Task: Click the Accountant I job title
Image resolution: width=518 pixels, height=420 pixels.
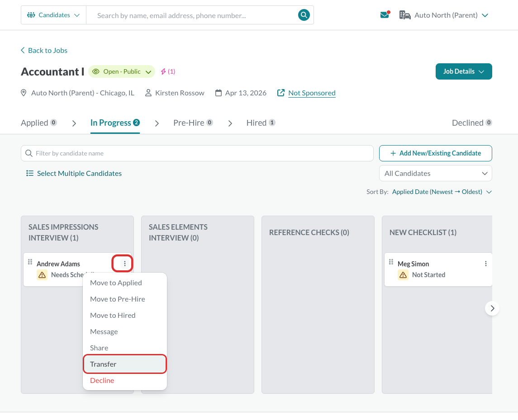Action: [x=52, y=71]
